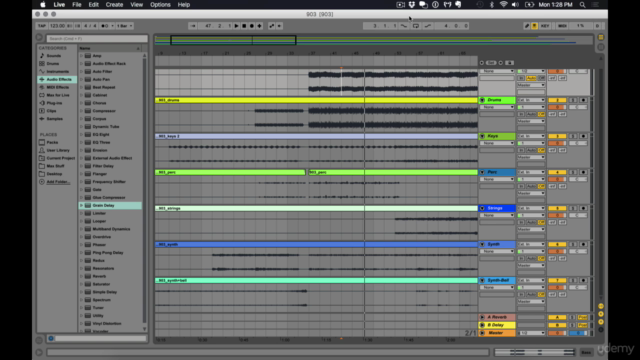Viewport: 640px width, 360px height.
Task: Select Clips category in browser
Action: pos(51,111)
